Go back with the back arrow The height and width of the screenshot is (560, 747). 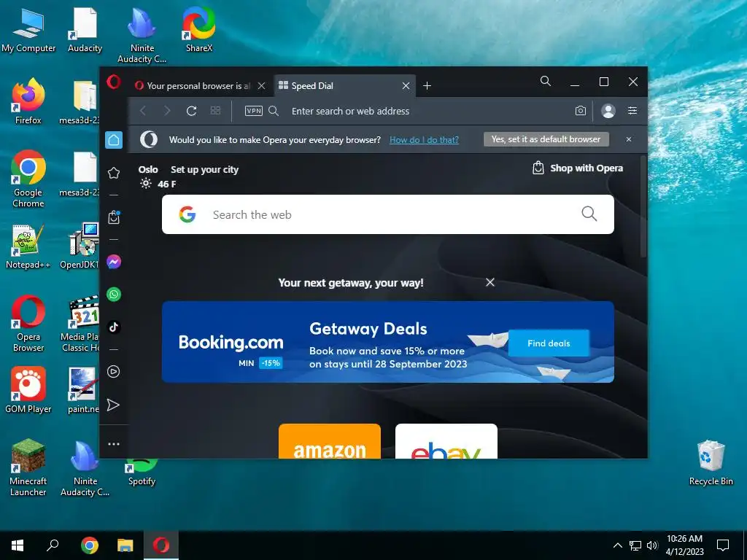point(143,111)
